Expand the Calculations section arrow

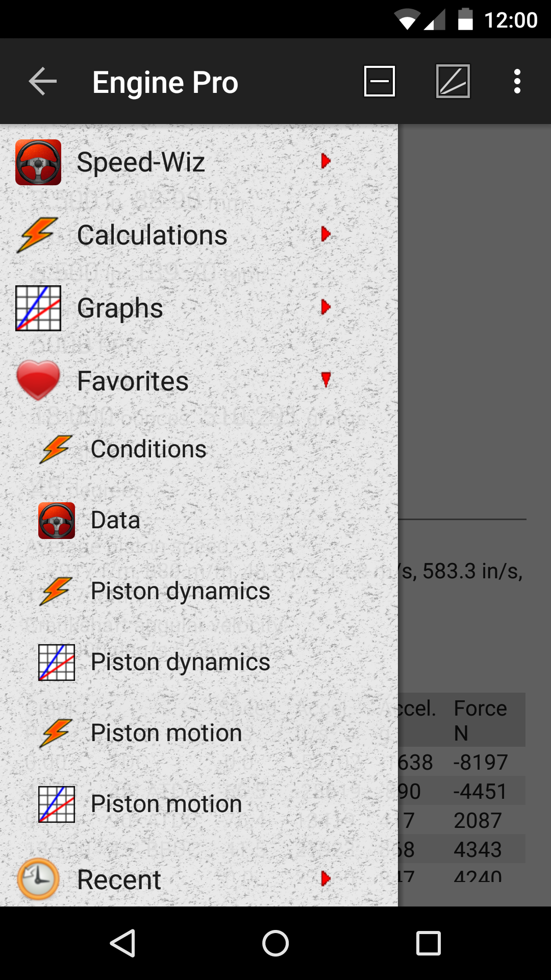(x=325, y=234)
